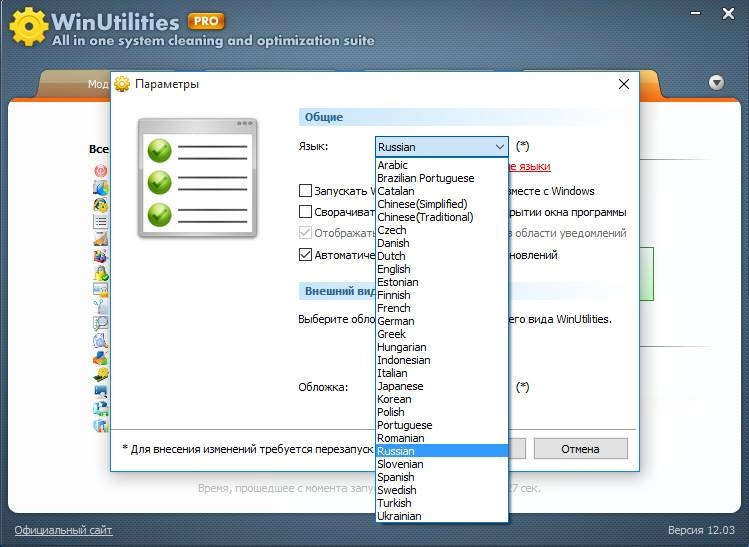Click the blue, green and orange blocks icon
Viewport: 749px width, 547px height.
click(x=101, y=357)
